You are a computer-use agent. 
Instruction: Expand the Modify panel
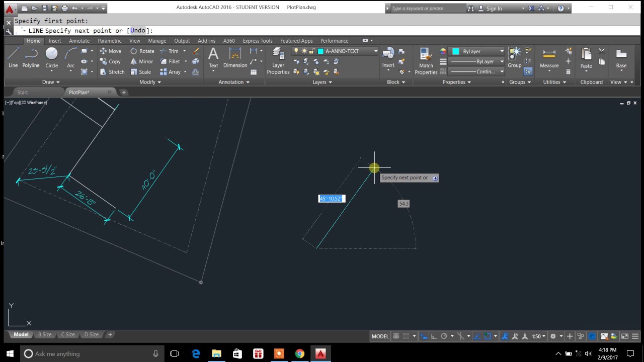pyautogui.click(x=150, y=82)
